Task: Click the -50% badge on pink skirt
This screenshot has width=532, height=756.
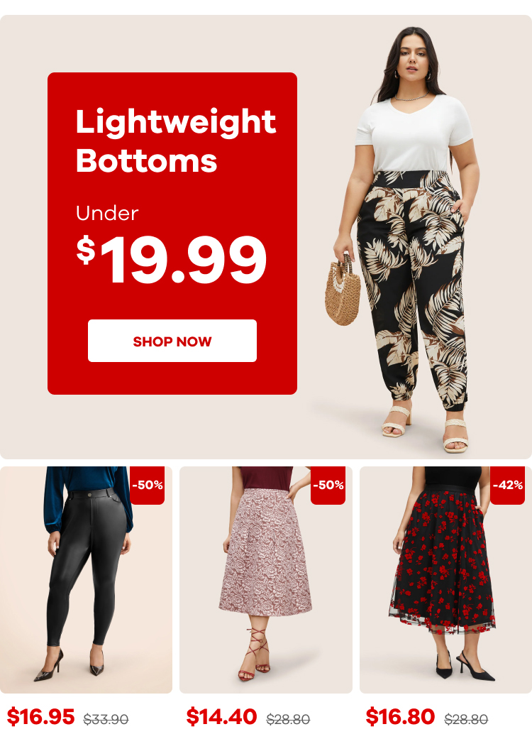Action: point(328,485)
